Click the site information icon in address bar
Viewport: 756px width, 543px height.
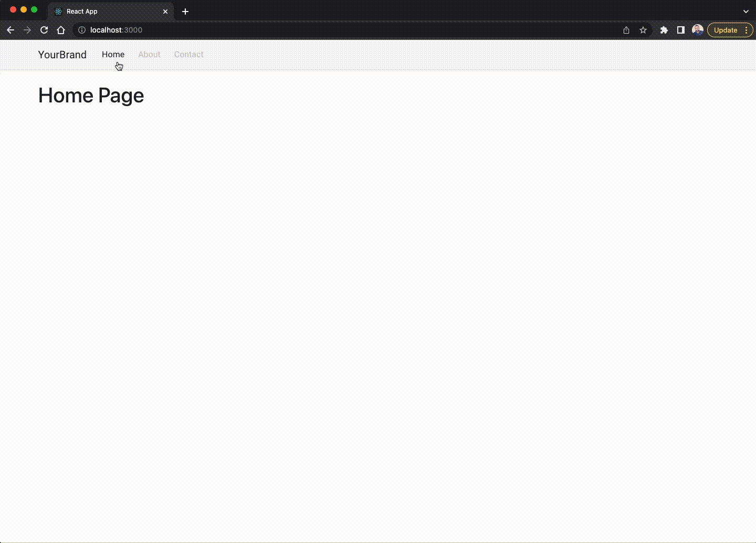point(82,30)
